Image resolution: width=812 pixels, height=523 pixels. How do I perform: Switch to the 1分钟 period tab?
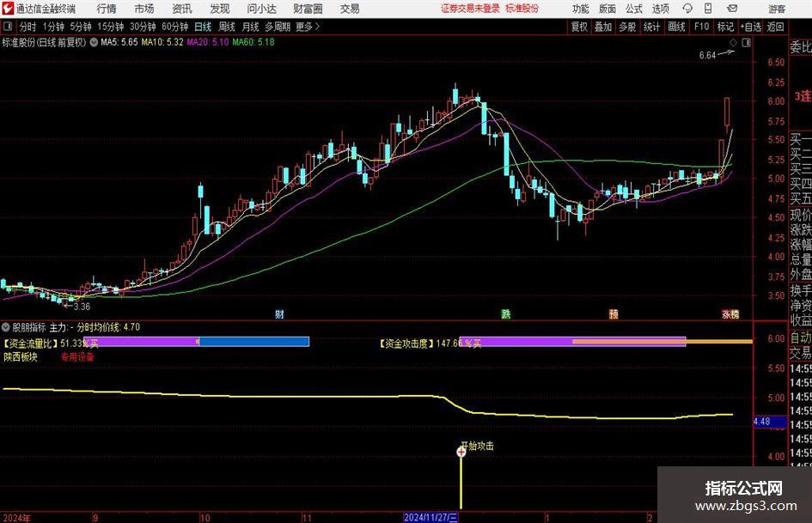[x=53, y=27]
